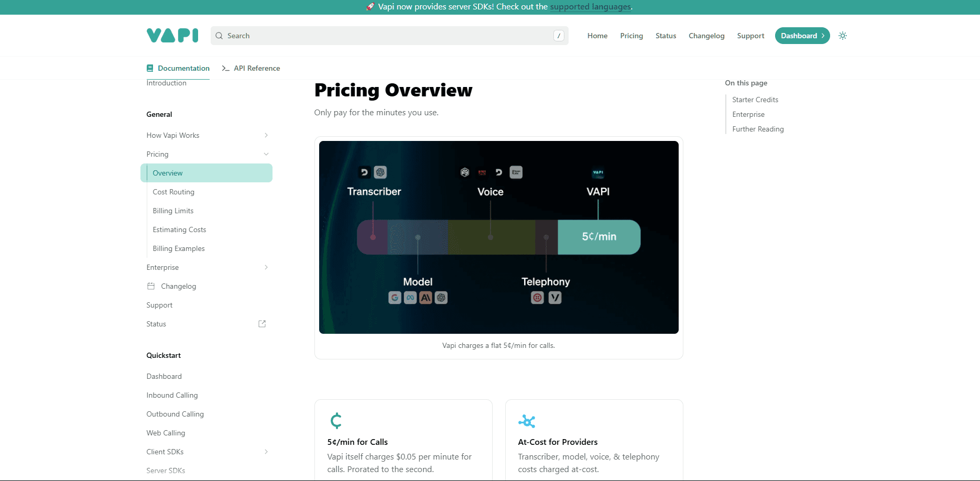
Task: Click the API Reference terminal icon
Action: pos(226,68)
